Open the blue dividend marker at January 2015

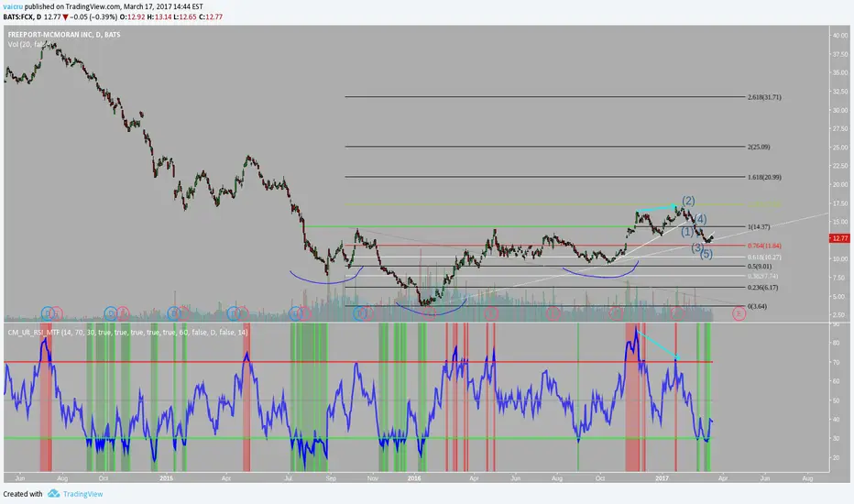pyautogui.click(x=174, y=313)
